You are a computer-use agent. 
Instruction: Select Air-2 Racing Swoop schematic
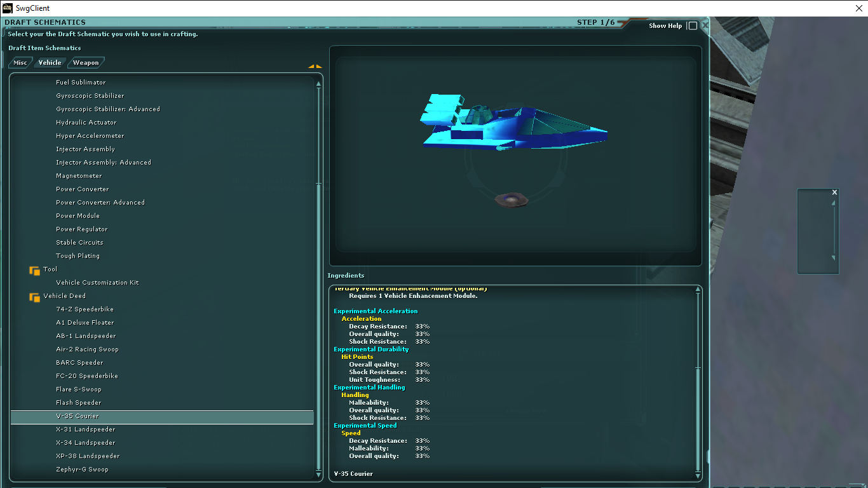click(x=87, y=349)
